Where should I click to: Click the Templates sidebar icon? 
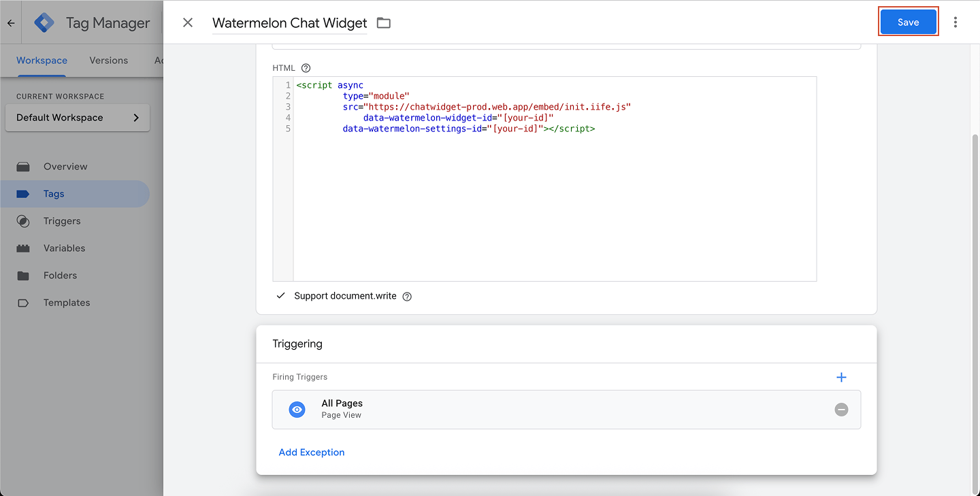(23, 303)
